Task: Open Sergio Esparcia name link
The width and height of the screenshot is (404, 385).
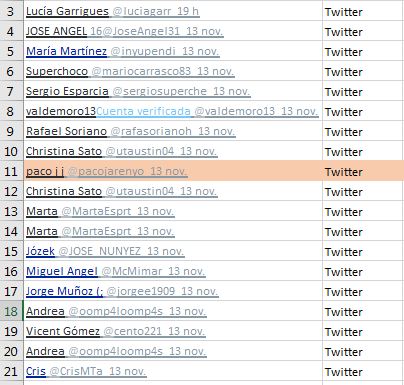Action: pyautogui.click(x=67, y=91)
